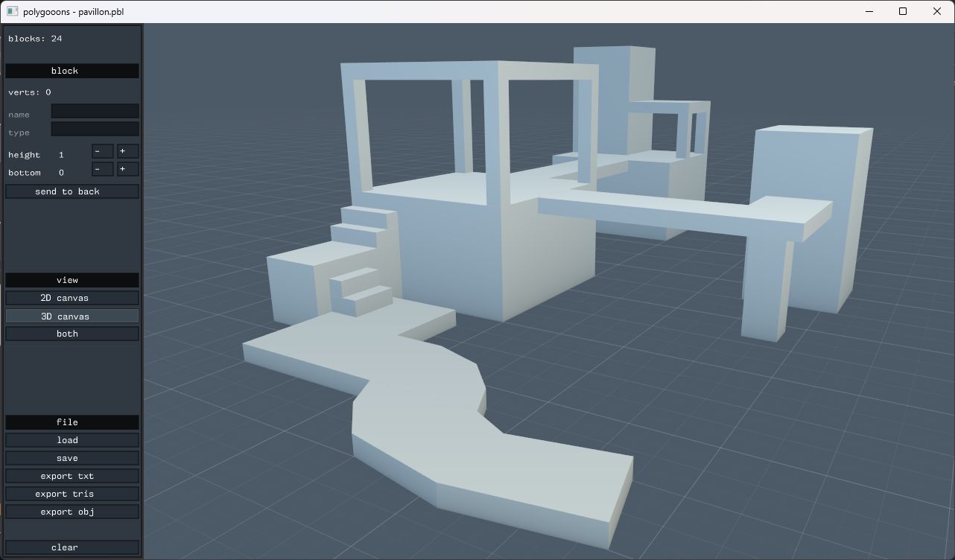Focus the block type input field
Screen dimensions: 955x560
coord(95,129)
